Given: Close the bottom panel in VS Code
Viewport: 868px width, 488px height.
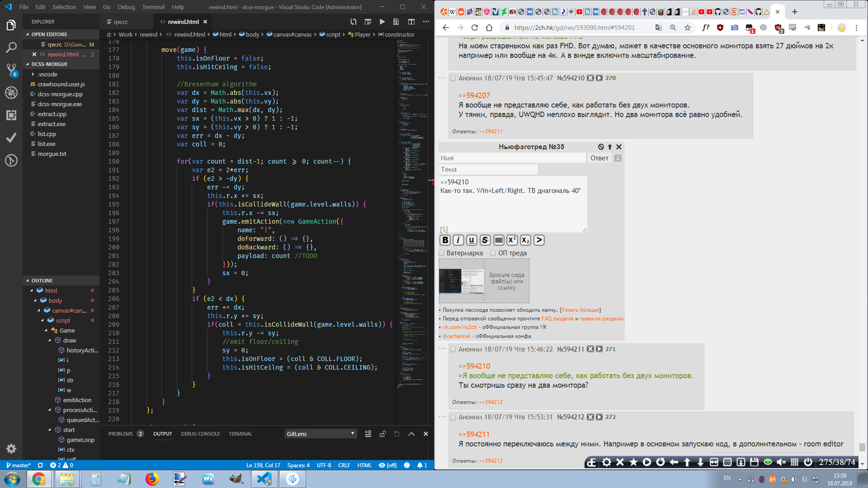Looking at the screenshot, I should point(425,434).
